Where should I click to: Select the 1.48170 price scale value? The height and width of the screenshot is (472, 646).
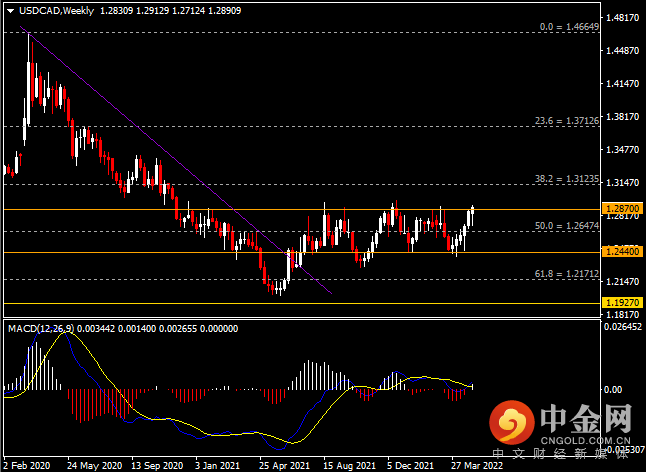coord(622,17)
